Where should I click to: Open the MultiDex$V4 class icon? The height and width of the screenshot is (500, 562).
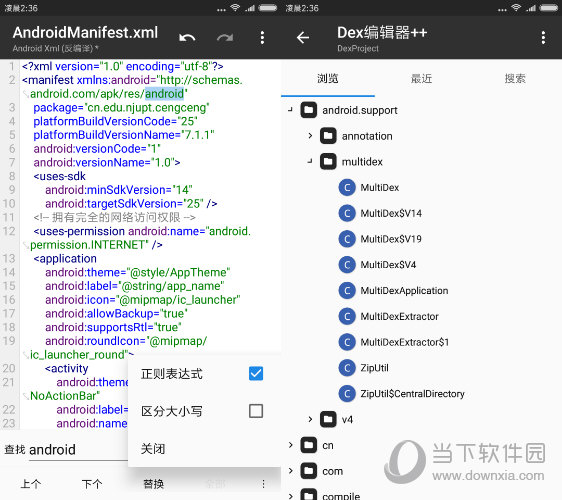pos(347,265)
